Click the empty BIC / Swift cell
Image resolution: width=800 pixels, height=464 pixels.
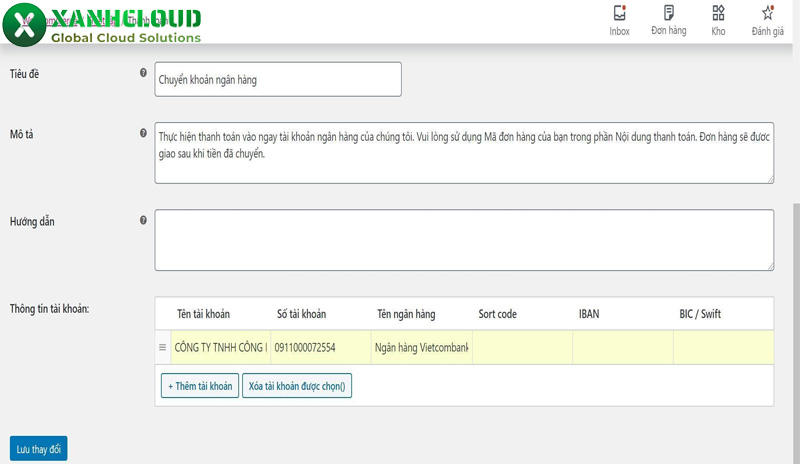tap(723, 348)
